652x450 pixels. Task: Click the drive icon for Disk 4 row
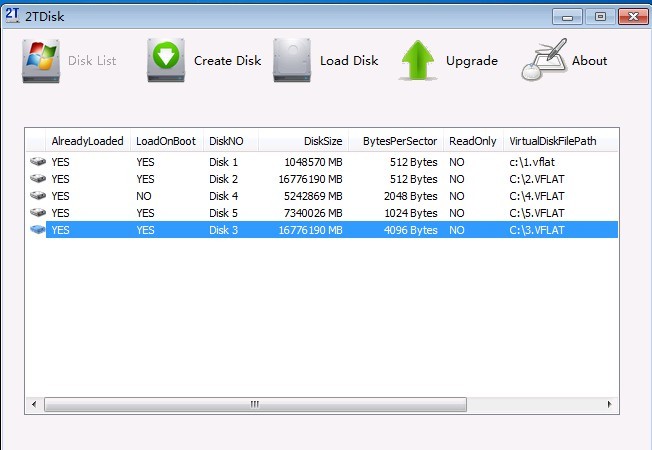tap(38, 196)
